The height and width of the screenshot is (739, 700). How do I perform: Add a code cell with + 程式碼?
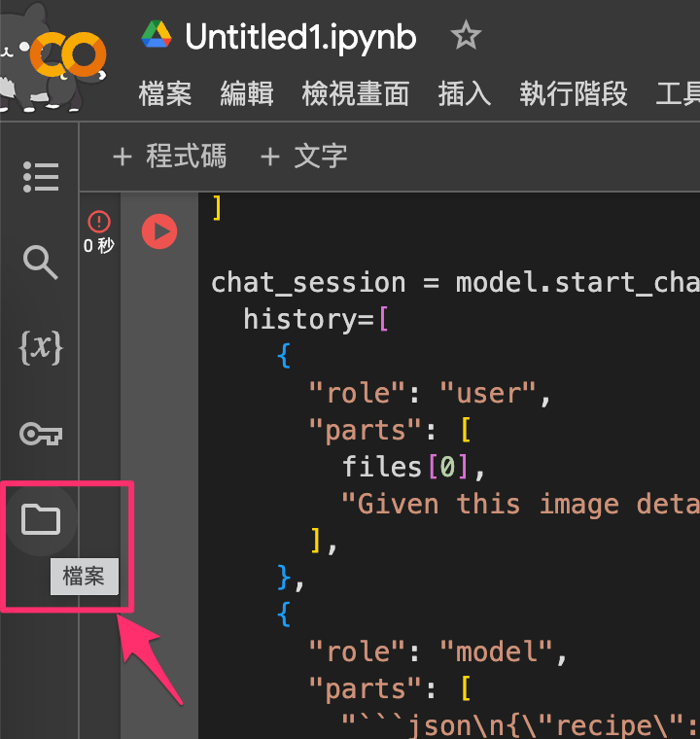[170, 156]
